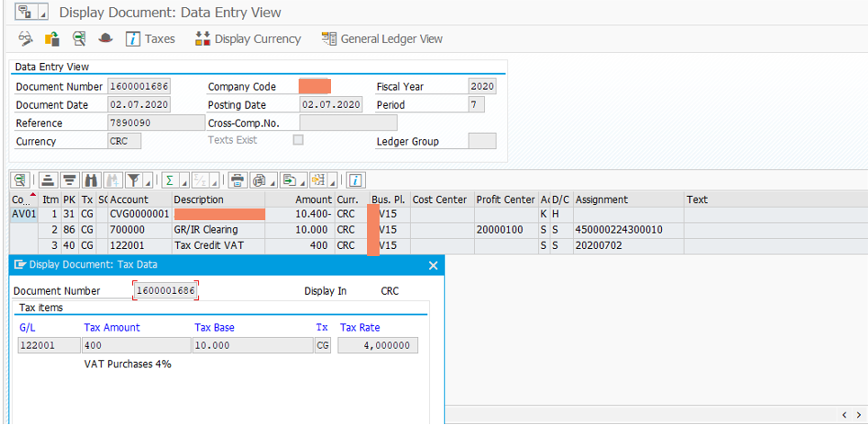The image size is (868, 425).
Task: Switch to General Ledger View
Action: [x=382, y=39]
